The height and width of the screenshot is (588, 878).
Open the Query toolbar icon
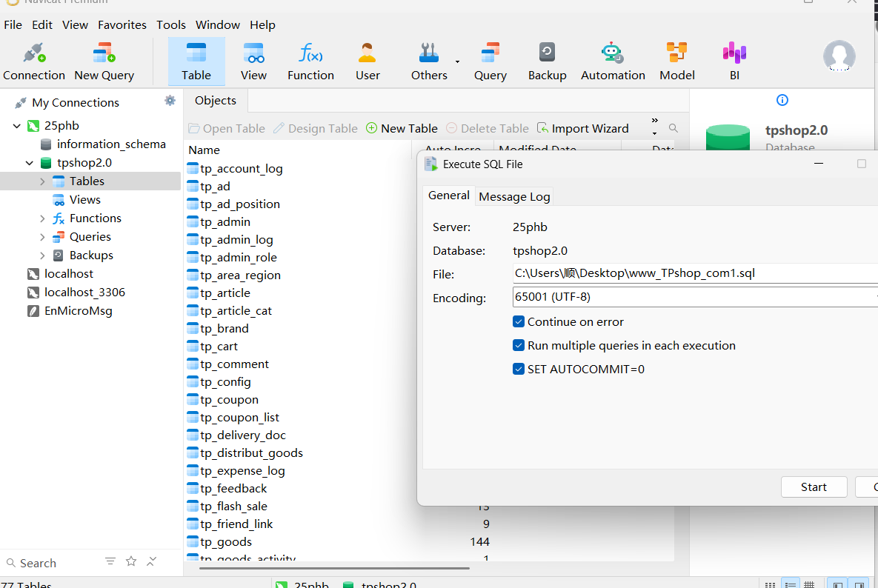click(x=490, y=61)
